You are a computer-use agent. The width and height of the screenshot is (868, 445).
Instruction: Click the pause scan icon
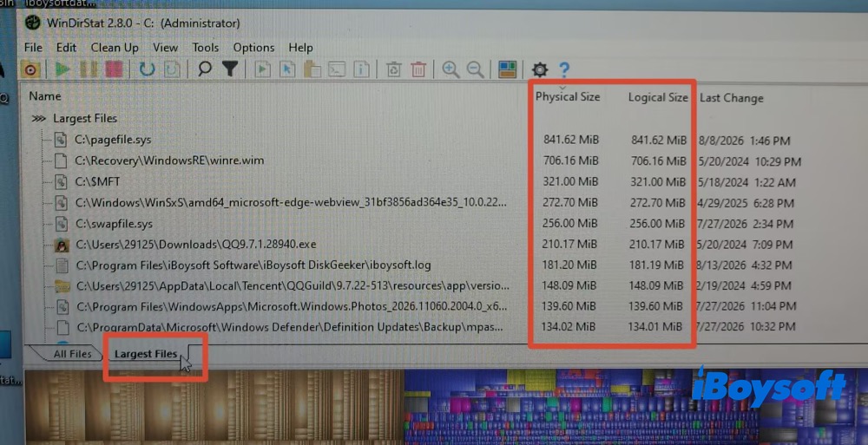tap(89, 69)
